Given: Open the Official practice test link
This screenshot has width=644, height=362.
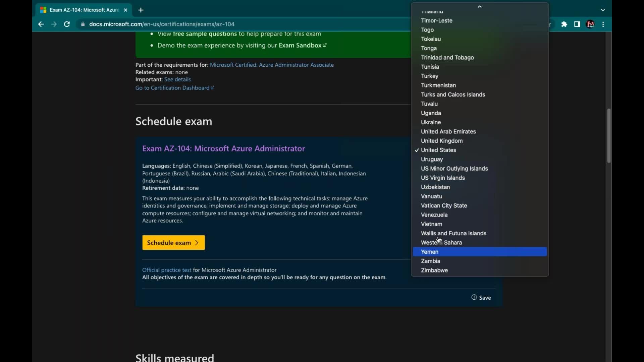Looking at the screenshot, I should [x=167, y=270].
